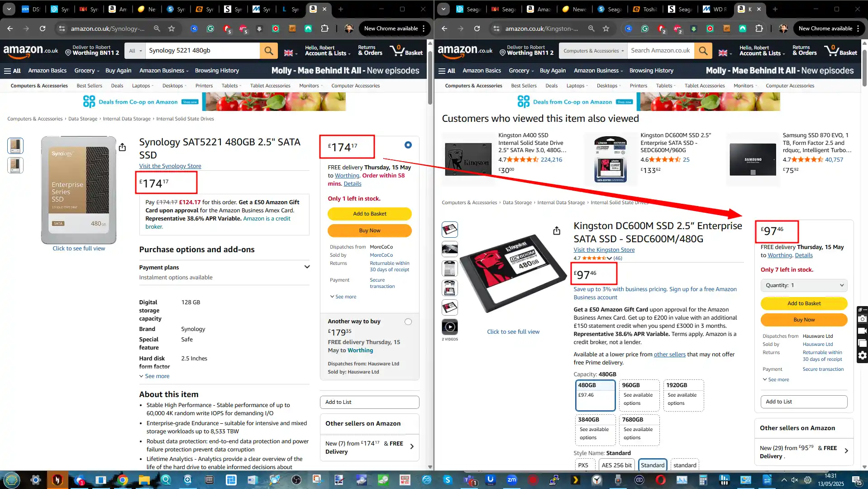This screenshot has width=868, height=489.
Task: Open File Explorer from the taskbar
Action: click(x=144, y=480)
